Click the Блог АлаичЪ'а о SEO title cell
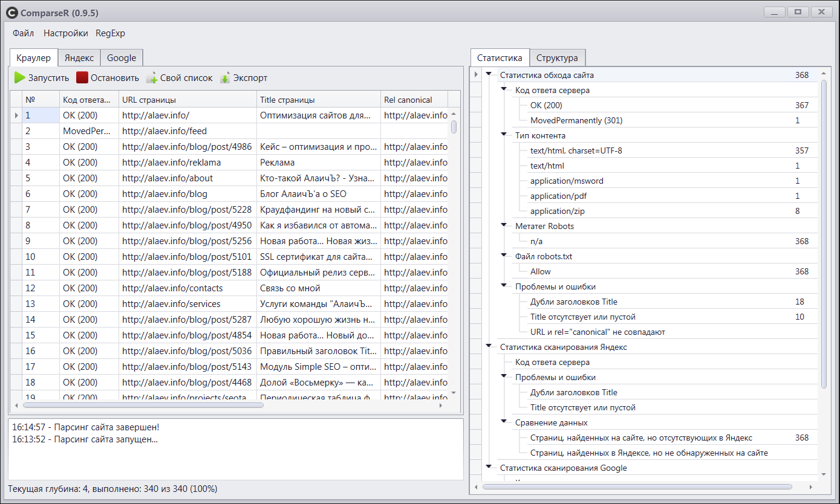 coord(318,194)
